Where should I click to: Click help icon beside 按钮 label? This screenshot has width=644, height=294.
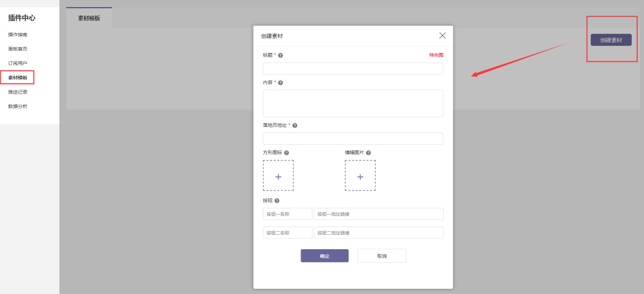click(x=277, y=201)
